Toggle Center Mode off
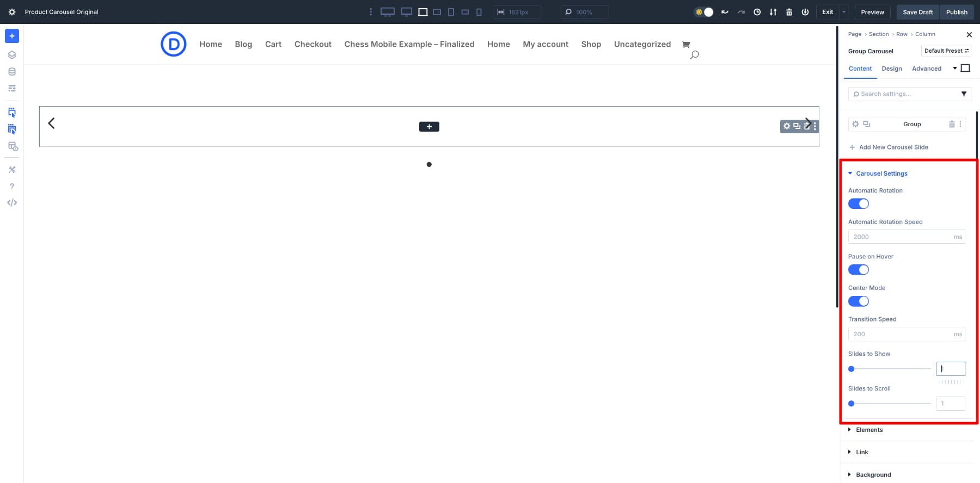The height and width of the screenshot is (483, 980). (x=859, y=301)
